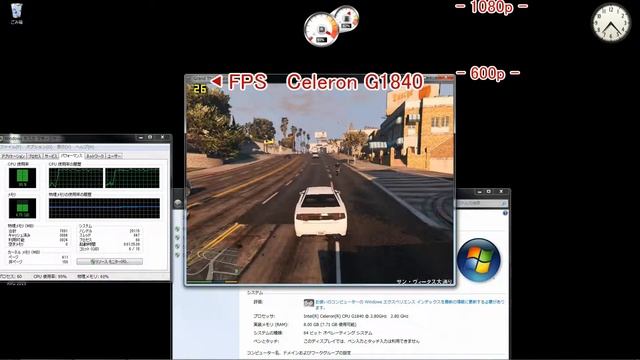Viewport: 640px width, 360px height.
Task: Open the オプション(O) menu in Task Manager
Action: click(x=39, y=147)
